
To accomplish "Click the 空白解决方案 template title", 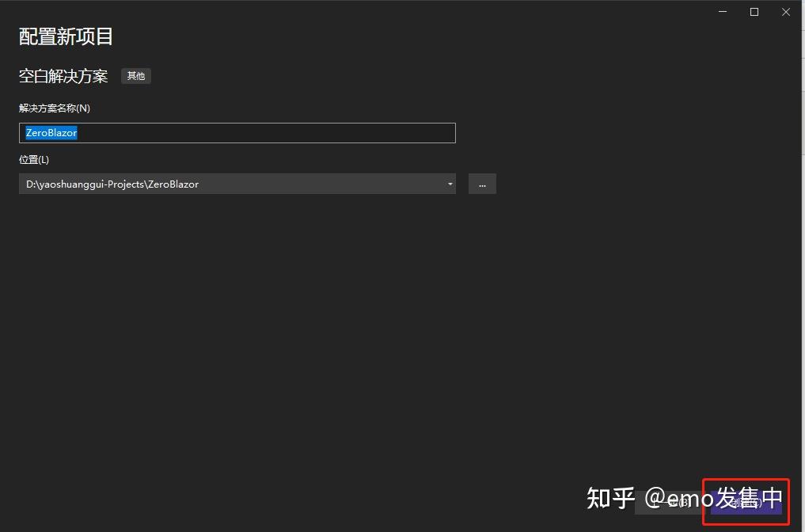I will (63, 76).
